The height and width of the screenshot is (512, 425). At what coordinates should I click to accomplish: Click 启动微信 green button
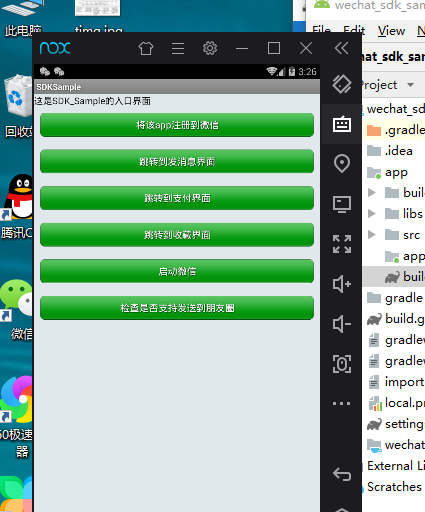(177, 271)
